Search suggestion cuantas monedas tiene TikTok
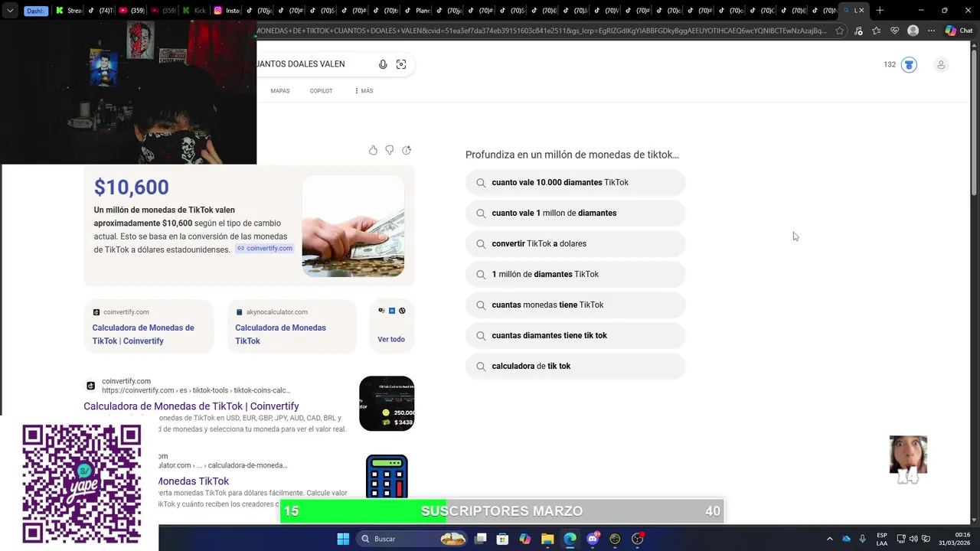The width and height of the screenshot is (980, 551). (x=575, y=305)
